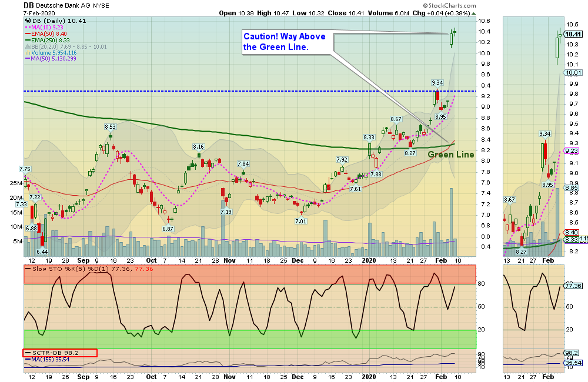Click the Sep label on the top date axis
Screen dimensions: 588x382
pyautogui.click(x=83, y=260)
